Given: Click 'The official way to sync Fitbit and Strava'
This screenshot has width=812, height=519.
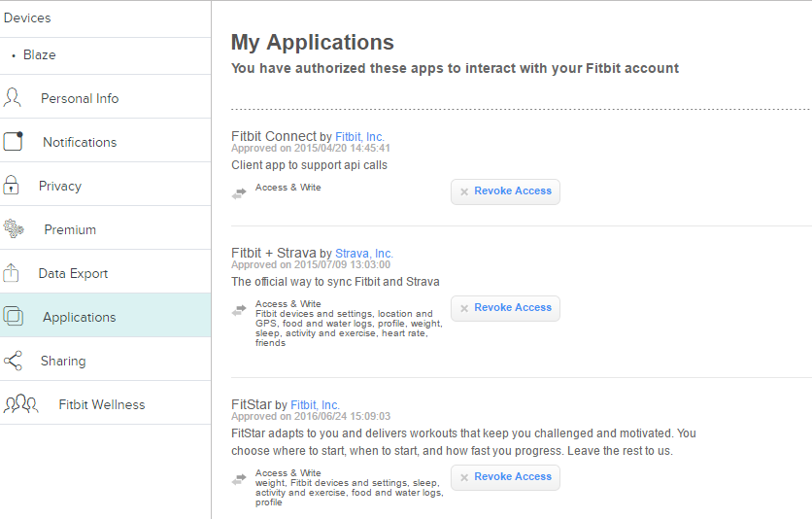Looking at the screenshot, I should click(335, 282).
